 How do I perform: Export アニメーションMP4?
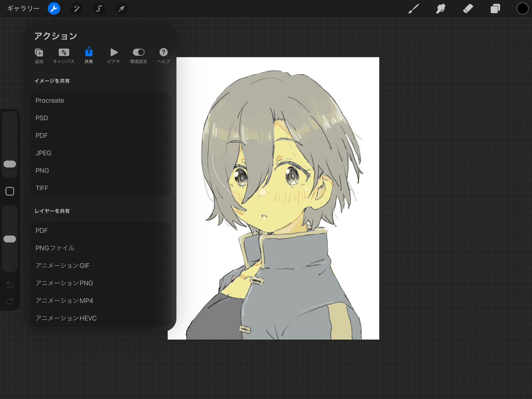click(100, 300)
